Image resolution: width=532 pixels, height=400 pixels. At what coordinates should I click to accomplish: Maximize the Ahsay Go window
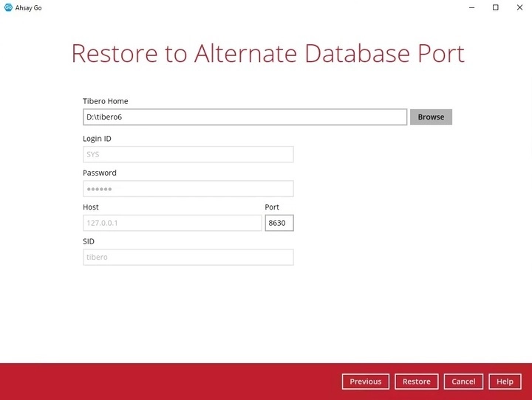(x=496, y=7)
